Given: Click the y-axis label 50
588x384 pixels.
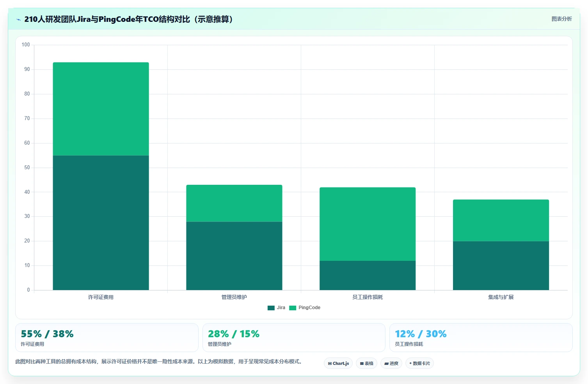Looking at the screenshot, I should click(27, 168).
